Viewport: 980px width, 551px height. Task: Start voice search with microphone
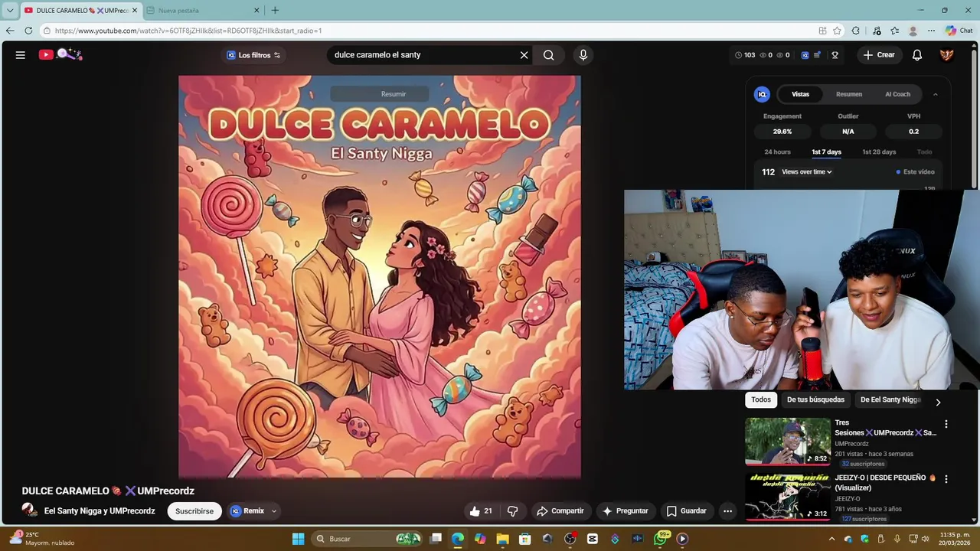tap(583, 55)
